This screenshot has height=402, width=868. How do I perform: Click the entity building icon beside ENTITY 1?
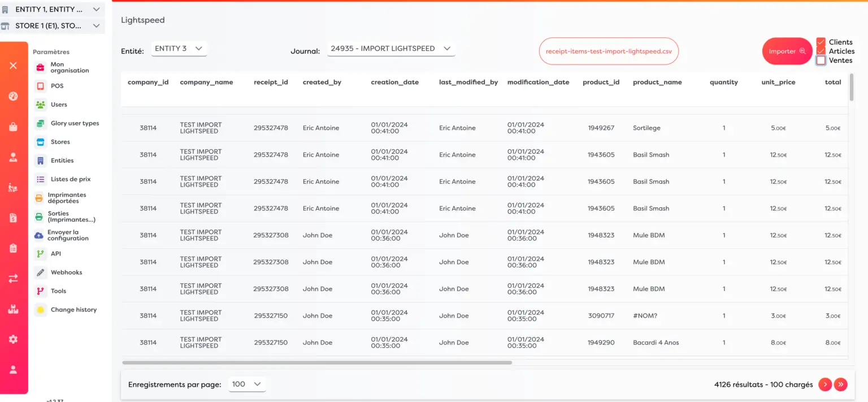[x=6, y=10]
